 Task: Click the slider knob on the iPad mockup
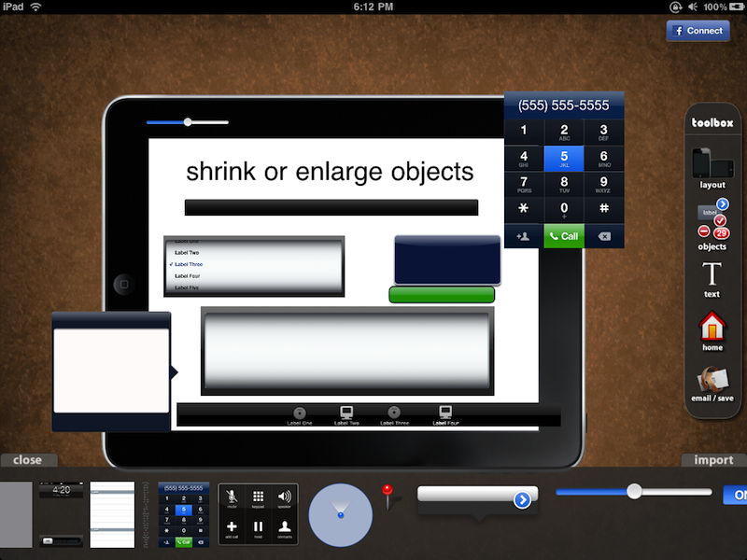coord(188,122)
